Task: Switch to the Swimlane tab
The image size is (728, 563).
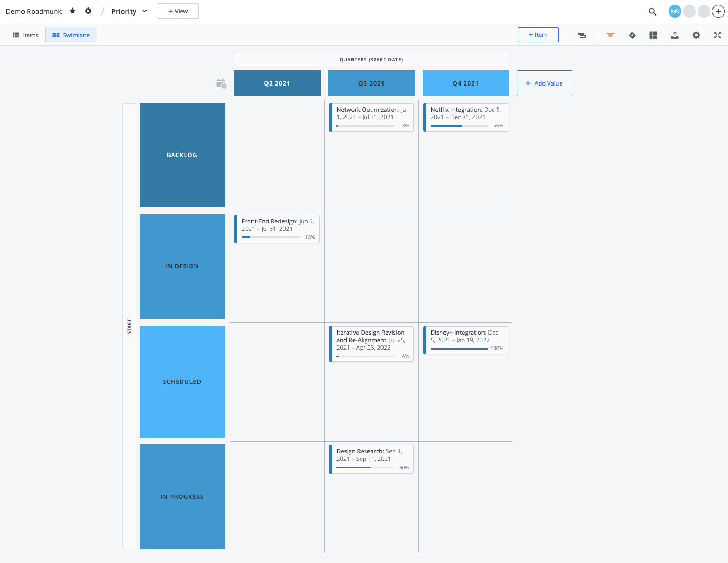Action: coord(71,35)
